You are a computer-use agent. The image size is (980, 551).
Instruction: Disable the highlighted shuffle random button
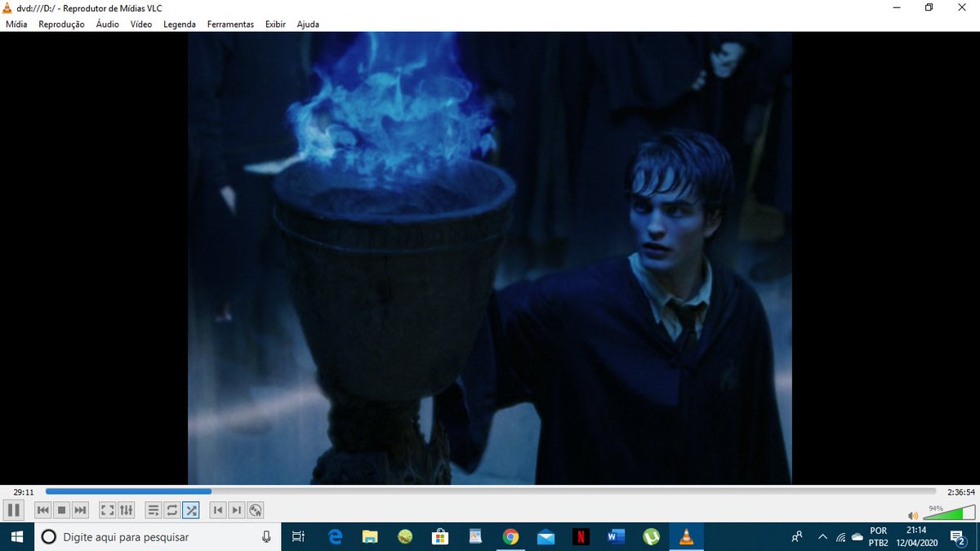coord(190,510)
